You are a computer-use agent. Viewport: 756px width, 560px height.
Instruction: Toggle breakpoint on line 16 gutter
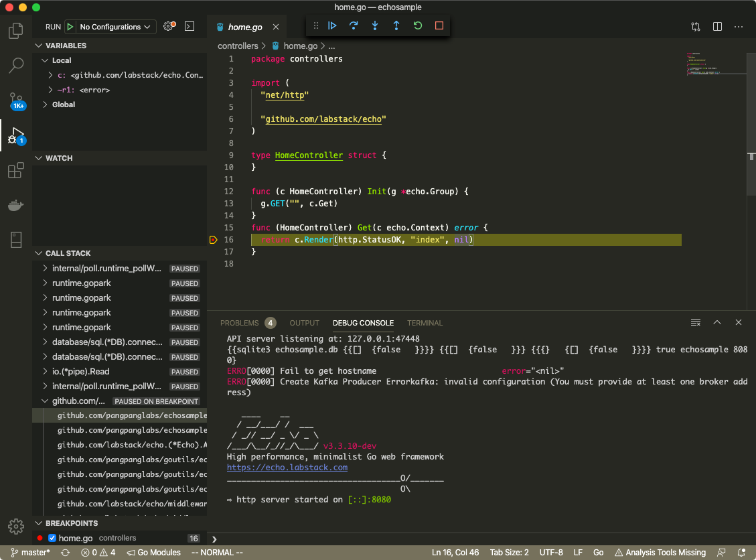pos(214,240)
